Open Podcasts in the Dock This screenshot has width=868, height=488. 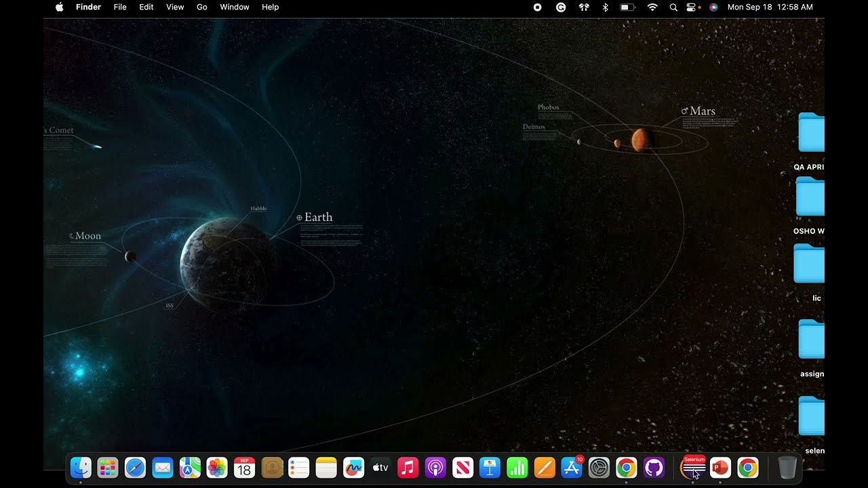(435, 468)
